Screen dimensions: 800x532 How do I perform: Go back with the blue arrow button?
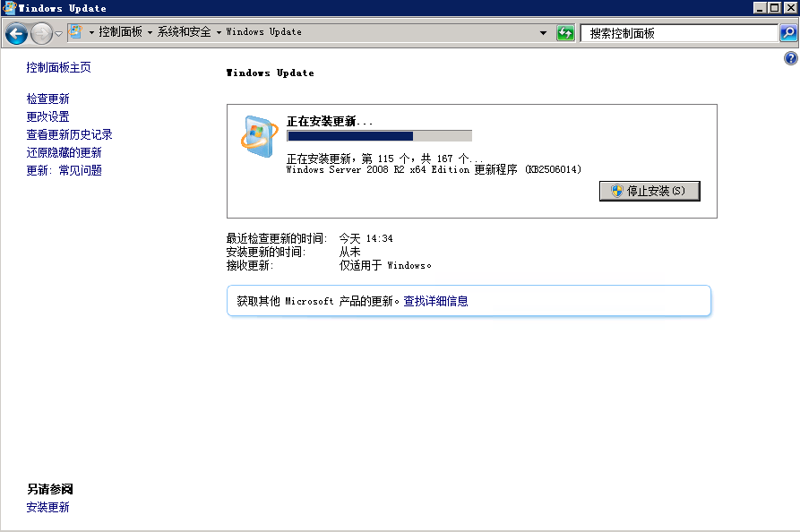click(x=16, y=34)
